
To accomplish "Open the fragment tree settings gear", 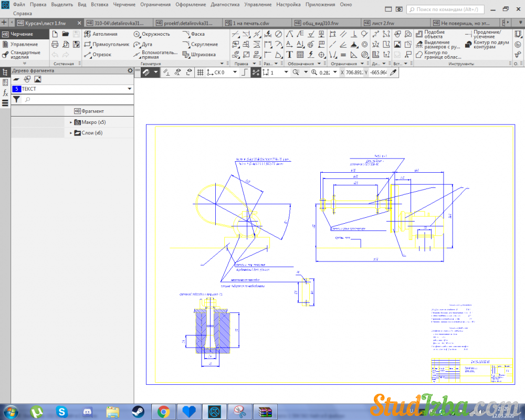I will point(130,71).
